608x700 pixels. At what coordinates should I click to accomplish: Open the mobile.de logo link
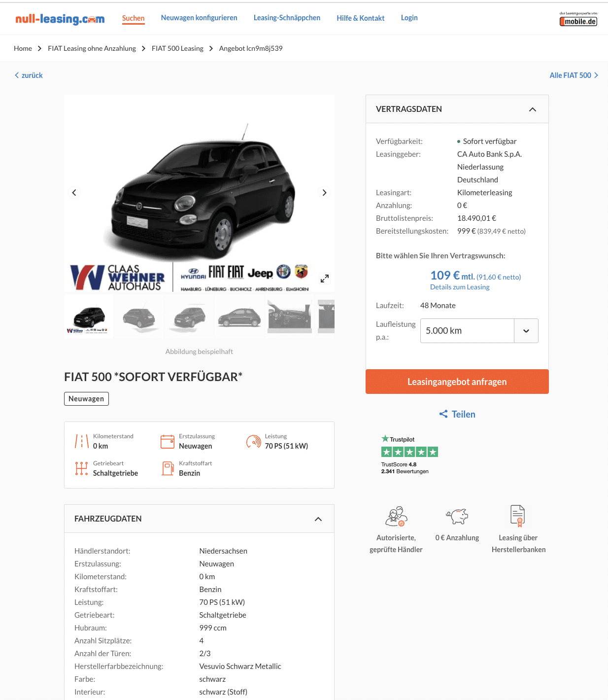click(578, 19)
